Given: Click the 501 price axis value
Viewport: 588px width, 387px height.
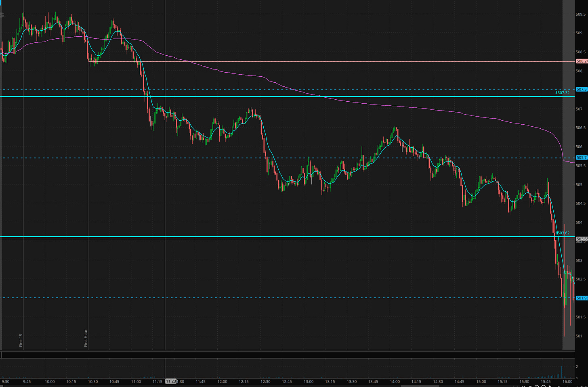Looking at the screenshot, I should 579,336.
